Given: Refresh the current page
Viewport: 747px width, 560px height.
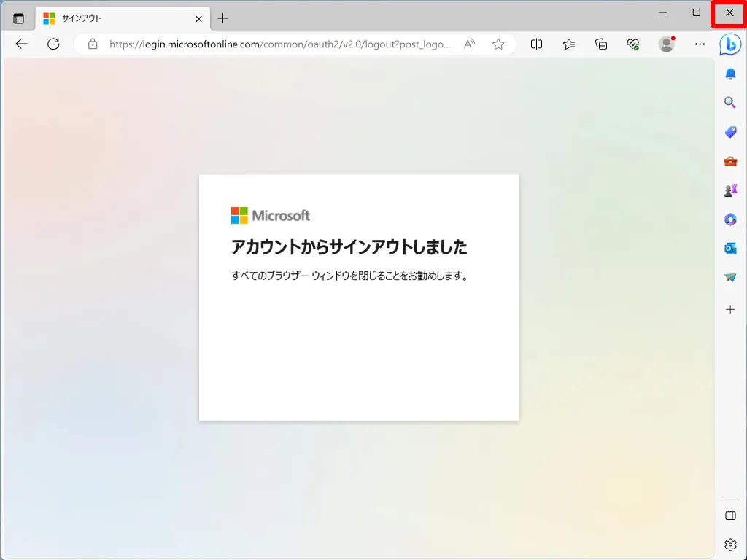Looking at the screenshot, I should pyautogui.click(x=53, y=44).
